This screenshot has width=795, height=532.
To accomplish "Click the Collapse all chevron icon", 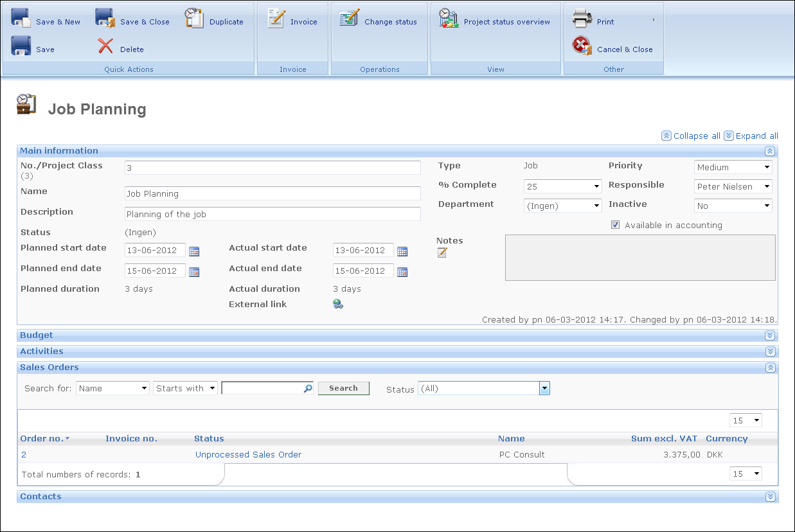I will pyautogui.click(x=666, y=136).
